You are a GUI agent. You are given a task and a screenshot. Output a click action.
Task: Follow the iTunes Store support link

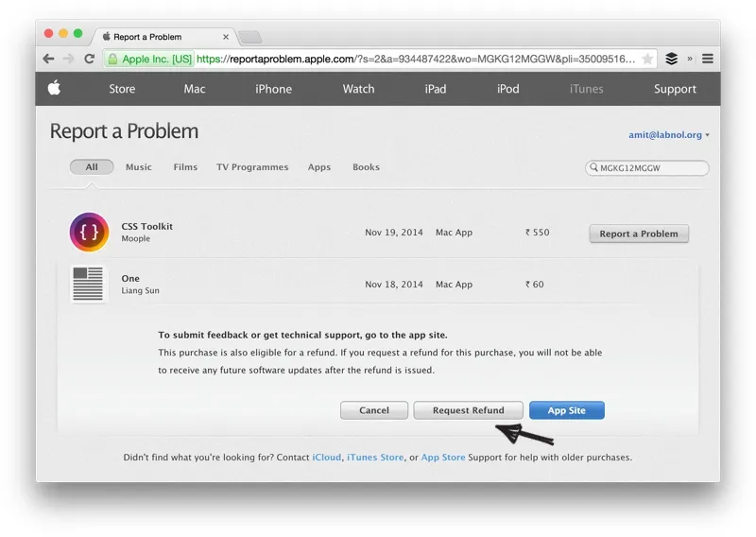point(375,457)
